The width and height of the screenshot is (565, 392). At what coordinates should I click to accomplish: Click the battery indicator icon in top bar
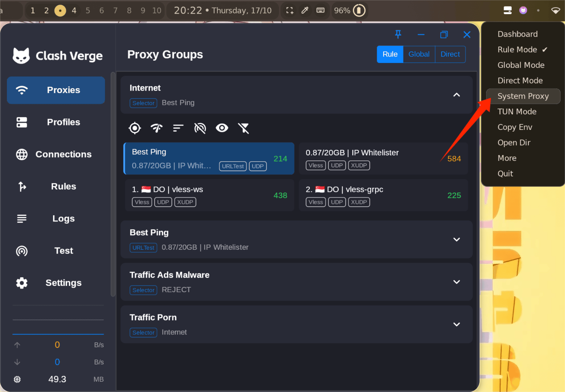click(x=359, y=10)
